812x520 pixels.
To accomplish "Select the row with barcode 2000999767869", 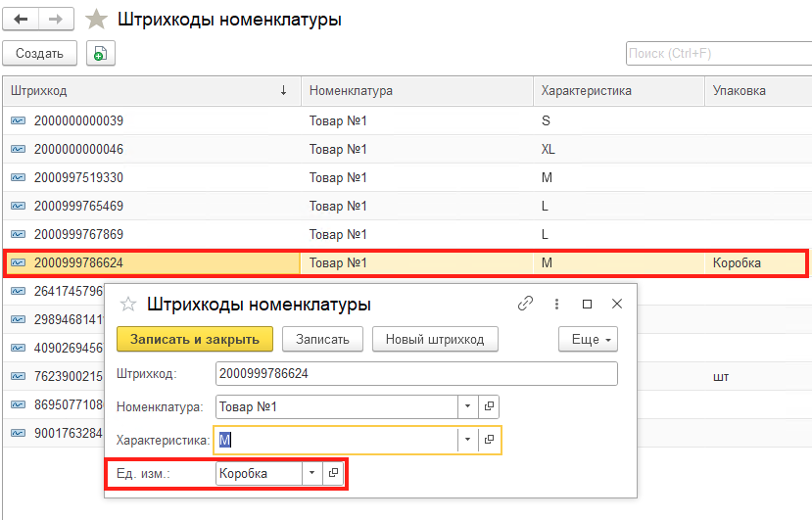I will coord(407,235).
